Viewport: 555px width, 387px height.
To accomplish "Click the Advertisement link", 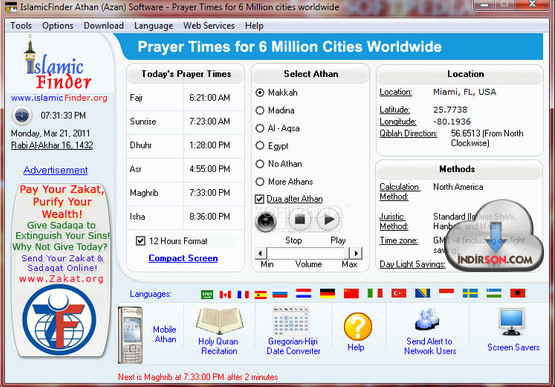I will point(56,170).
